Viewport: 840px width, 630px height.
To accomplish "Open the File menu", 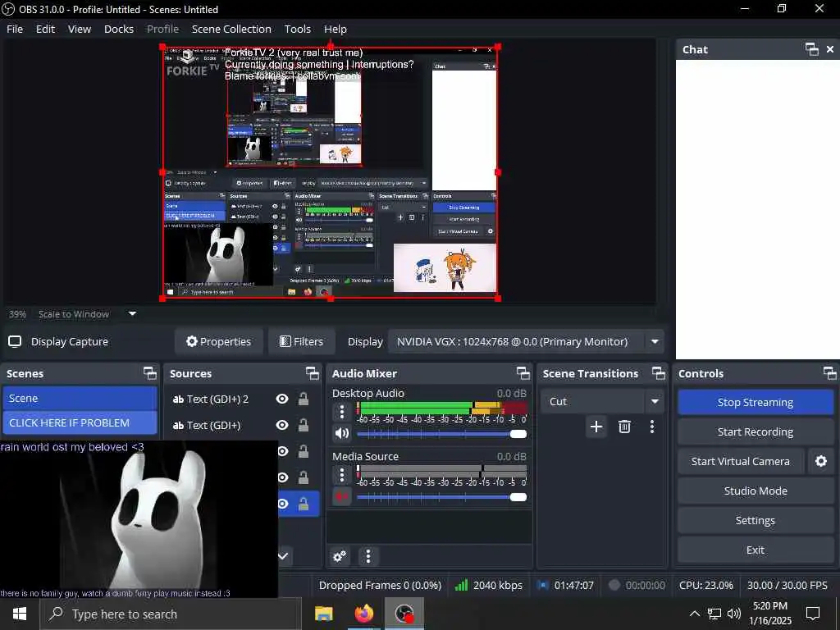I will (x=15, y=29).
